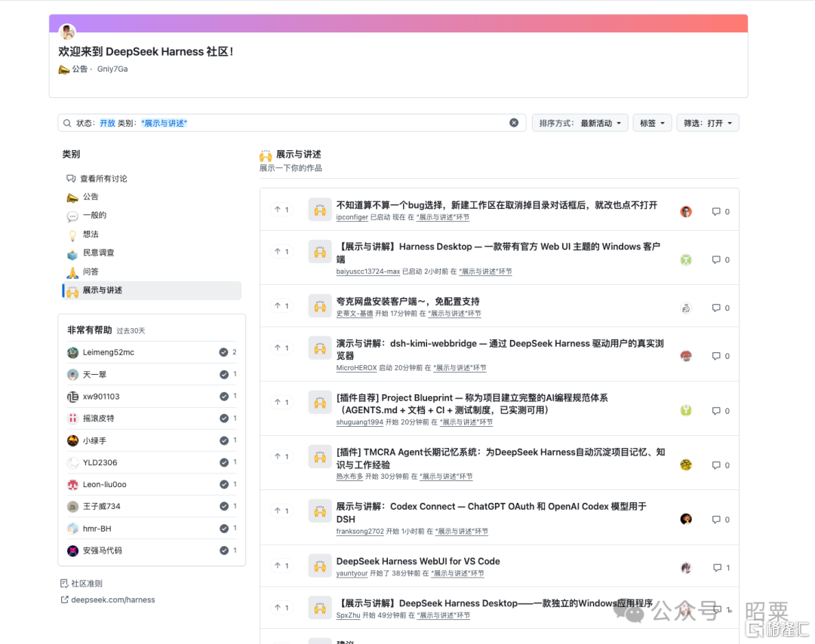Open the Harness Desktop Windows 客户端 discussion title

498,253
